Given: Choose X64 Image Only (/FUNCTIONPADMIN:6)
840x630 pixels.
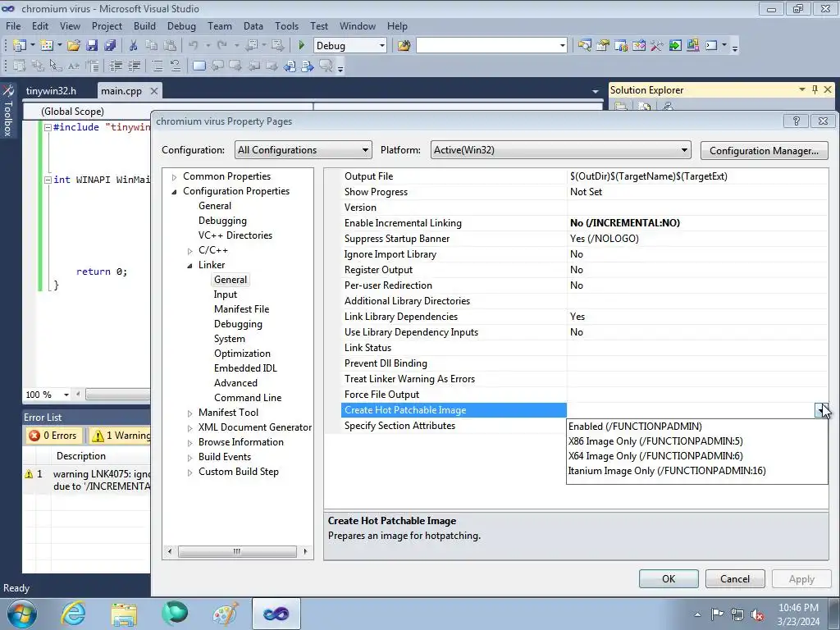Looking at the screenshot, I should click(x=655, y=456).
